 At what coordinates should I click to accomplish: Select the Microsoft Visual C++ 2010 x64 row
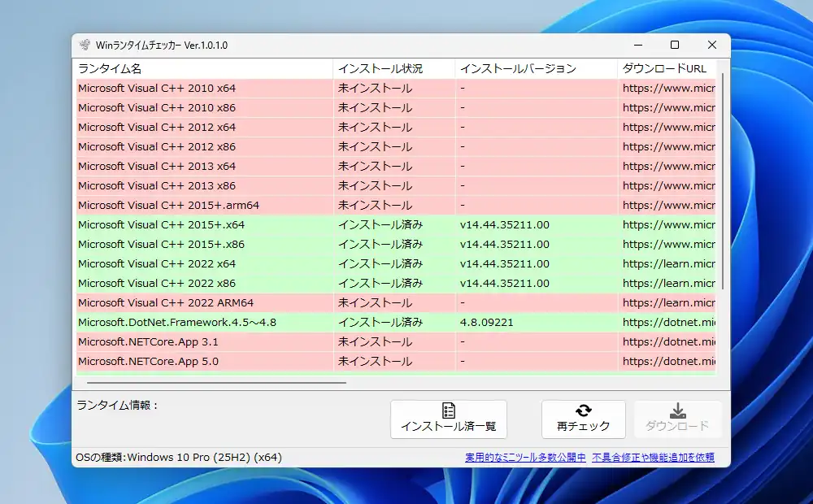tap(203, 88)
